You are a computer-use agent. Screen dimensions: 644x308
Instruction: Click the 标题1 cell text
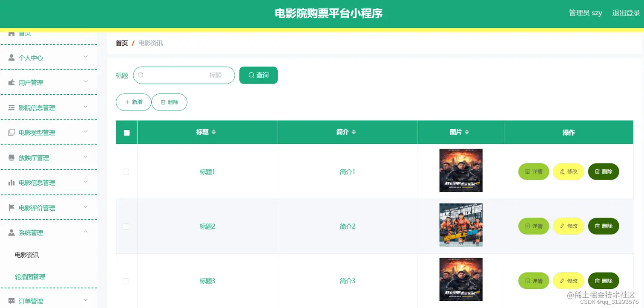pyautogui.click(x=207, y=172)
